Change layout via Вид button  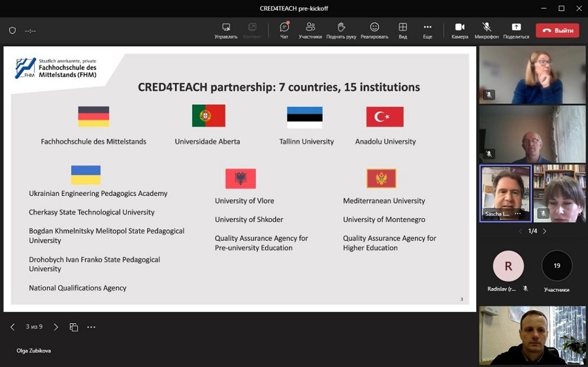tap(402, 31)
